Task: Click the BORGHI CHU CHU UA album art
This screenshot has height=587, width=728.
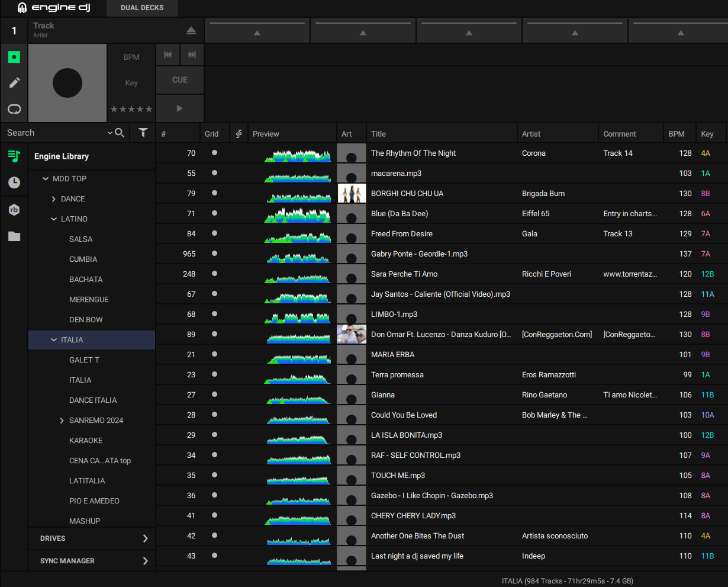Action: (x=351, y=194)
